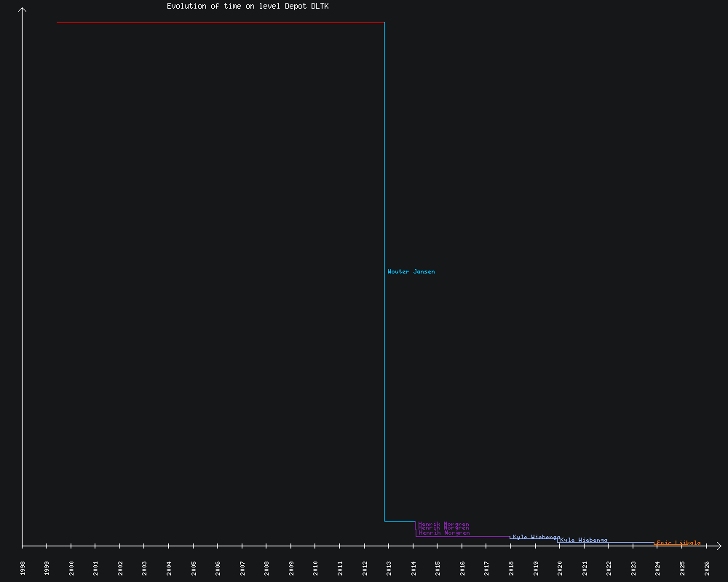Click the chart title 'Evolution of time on level Depot DLTK'
This screenshot has height=582, width=728.
(x=248, y=7)
